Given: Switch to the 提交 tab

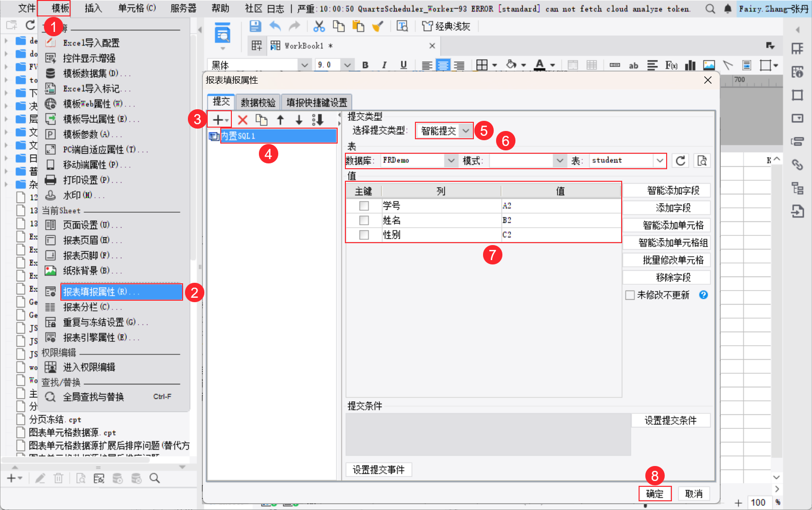Looking at the screenshot, I should (221, 102).
